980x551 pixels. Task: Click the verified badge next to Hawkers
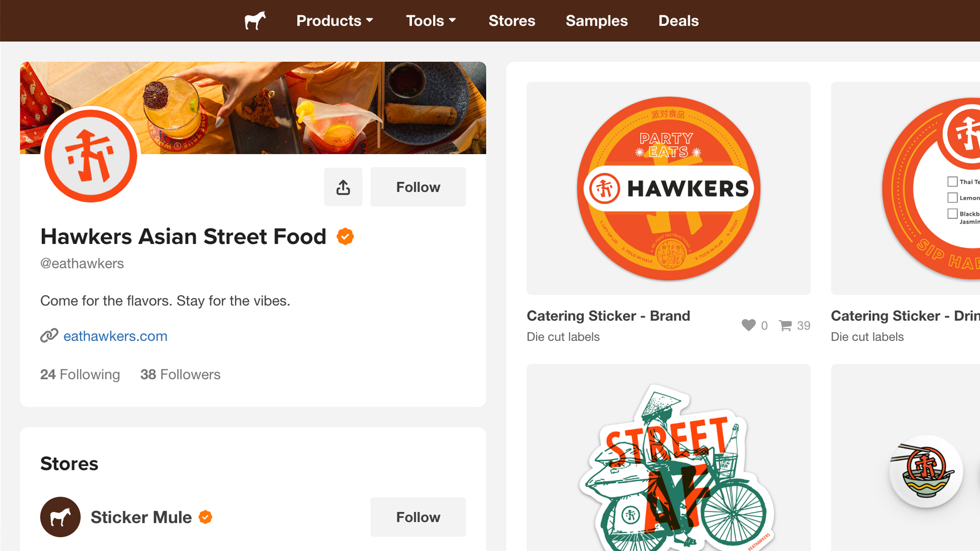(x=345, y=237)
